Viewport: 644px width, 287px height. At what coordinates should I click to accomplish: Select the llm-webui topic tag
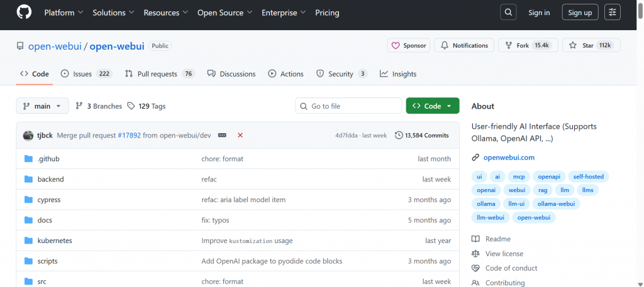click(x=491, y=218)
